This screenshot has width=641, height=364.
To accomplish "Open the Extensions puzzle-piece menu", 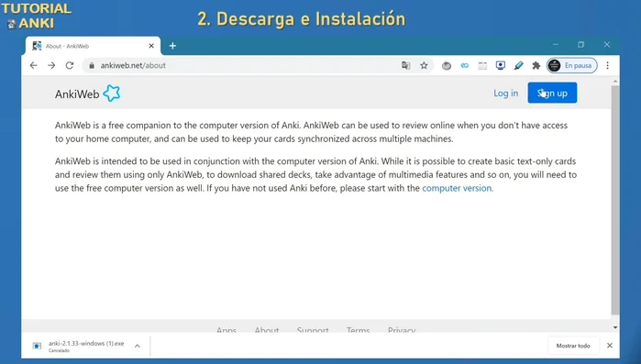I will click(x=536, y=65).
